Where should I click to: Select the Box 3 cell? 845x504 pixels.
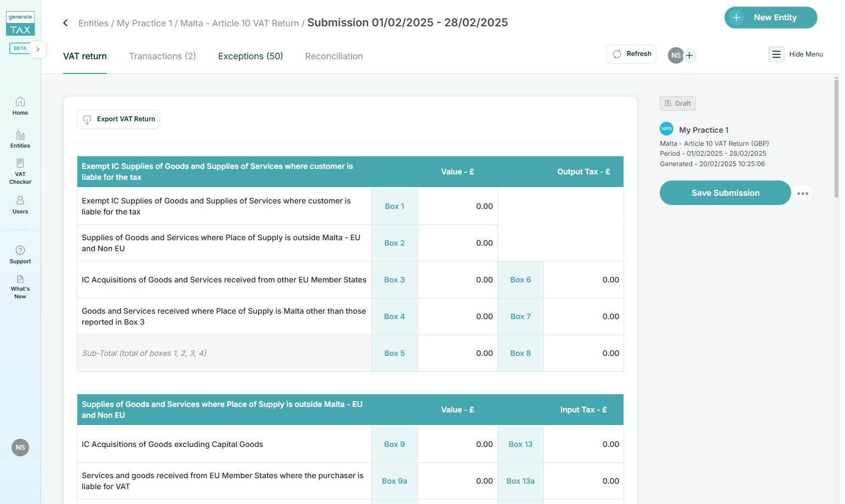(x=394, y=280)
